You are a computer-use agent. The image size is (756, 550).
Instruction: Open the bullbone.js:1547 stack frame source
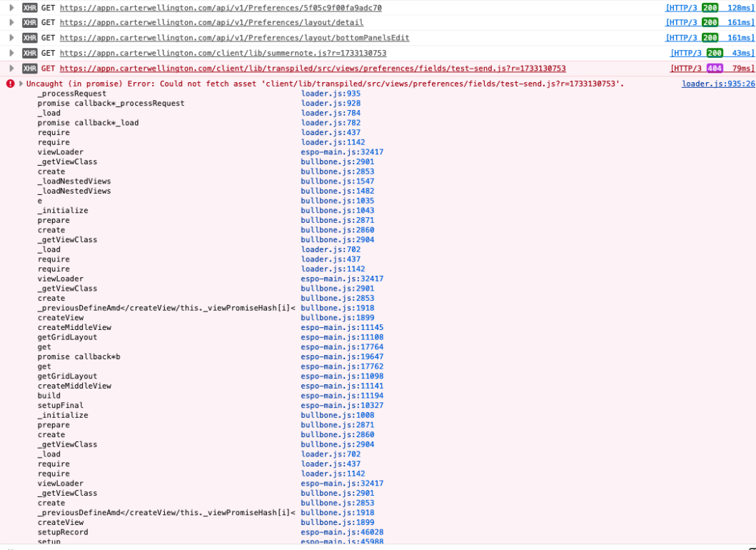pyautogui.click(x=337, y=181)
